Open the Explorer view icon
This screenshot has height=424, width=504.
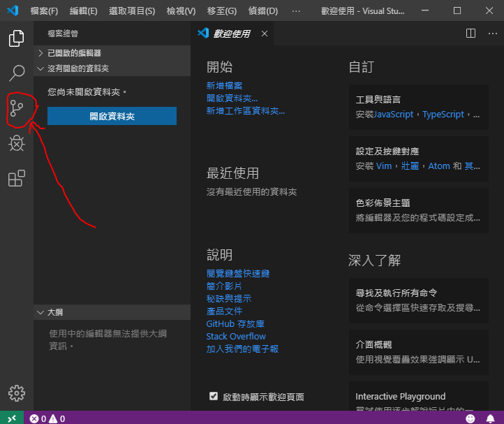(16, 38)
